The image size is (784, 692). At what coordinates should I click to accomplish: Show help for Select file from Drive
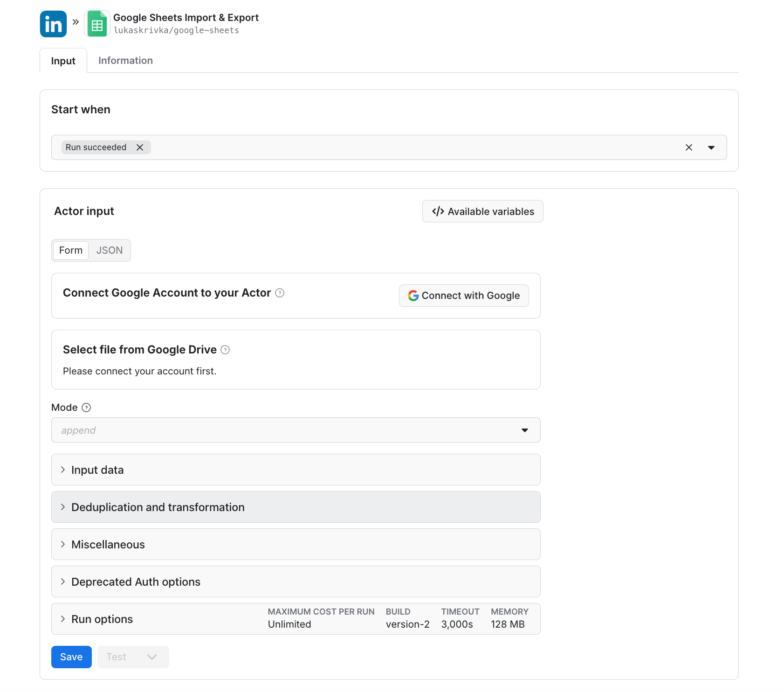click(x=225, y=350)
